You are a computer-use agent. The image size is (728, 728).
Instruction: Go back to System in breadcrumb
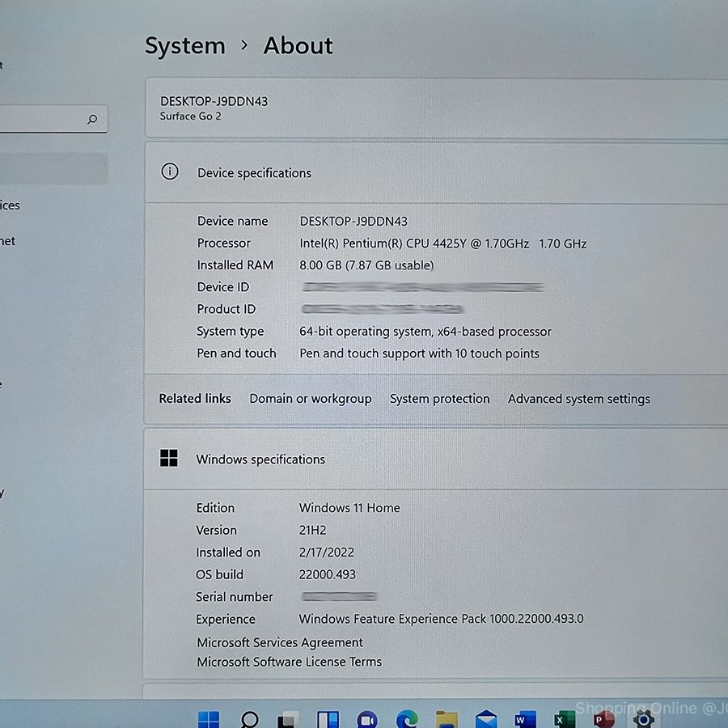[184, 46]
